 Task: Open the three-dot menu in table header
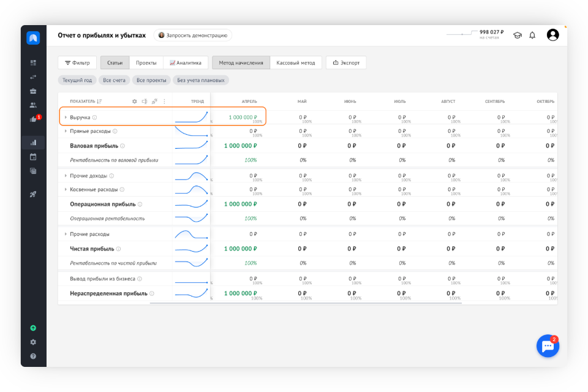164,101
